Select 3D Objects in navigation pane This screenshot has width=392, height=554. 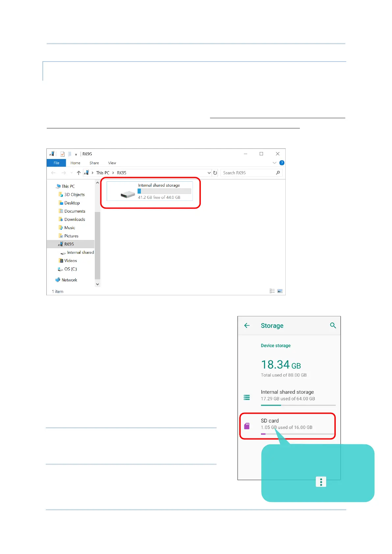tap(74, 195)
